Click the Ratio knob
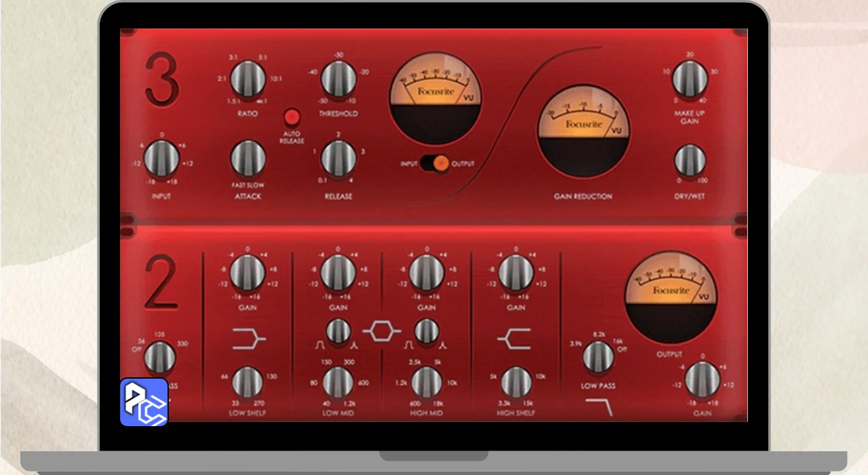 [x=248, y=79]
